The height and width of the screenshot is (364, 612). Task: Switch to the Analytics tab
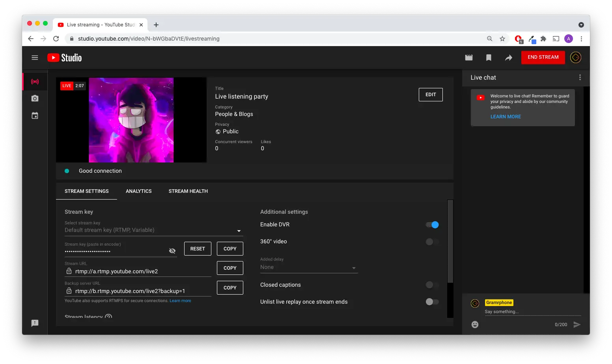(138, 191)
